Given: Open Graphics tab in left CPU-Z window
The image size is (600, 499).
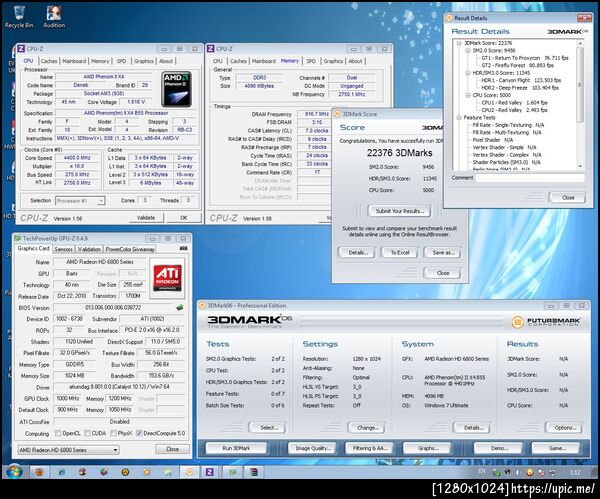Looking at the screenshot, I should tap(143, 61).
